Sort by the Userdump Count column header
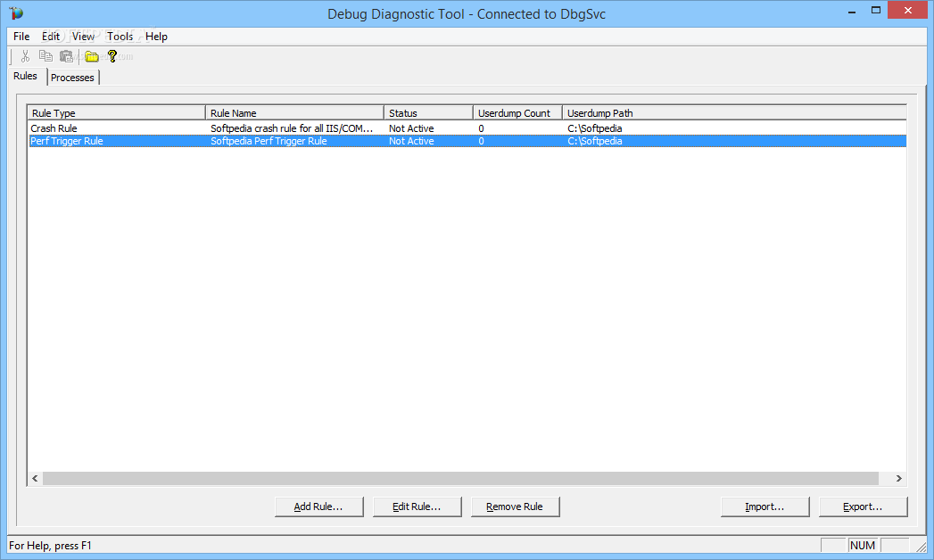 pos(518,113)
